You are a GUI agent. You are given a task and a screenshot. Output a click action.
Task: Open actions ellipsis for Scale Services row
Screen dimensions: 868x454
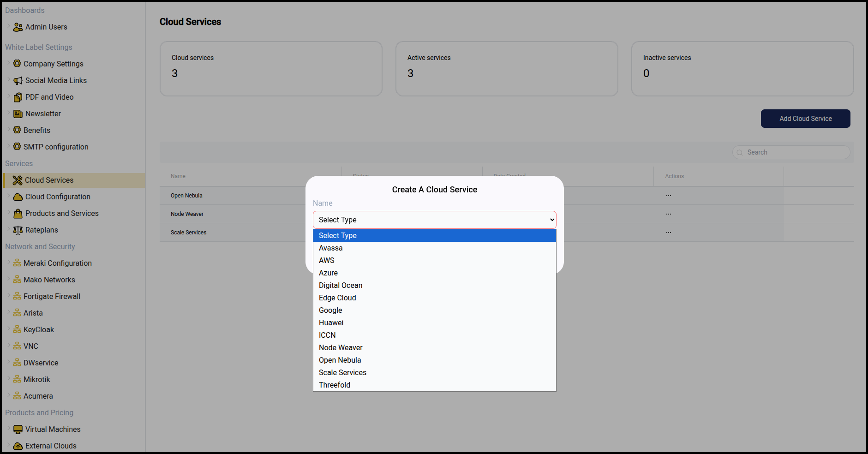[669, 233]
